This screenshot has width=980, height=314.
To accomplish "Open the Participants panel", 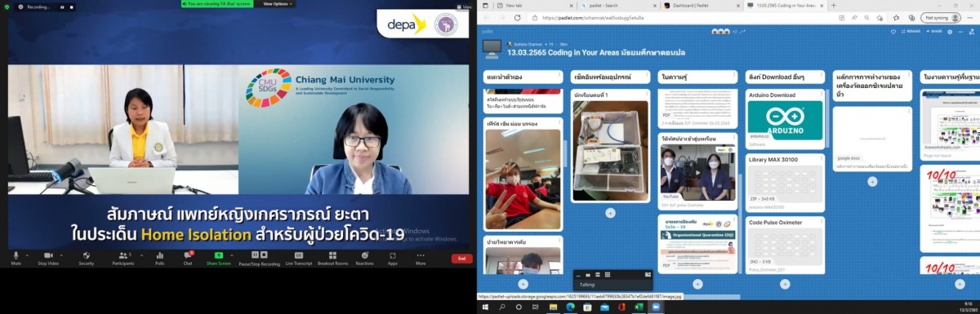I will point(123,258).
